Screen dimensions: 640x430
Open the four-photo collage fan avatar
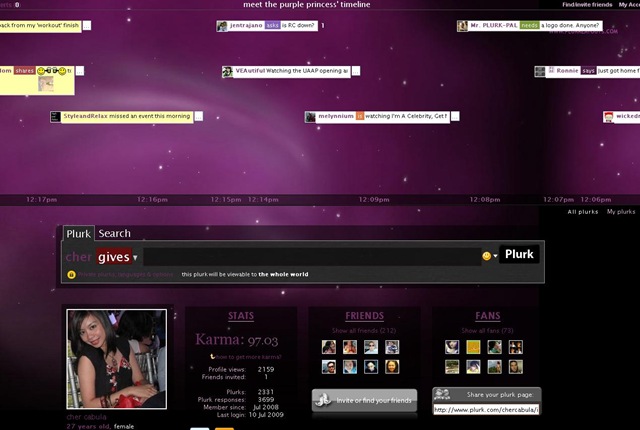pyautogui.click(x=516, y=347)
